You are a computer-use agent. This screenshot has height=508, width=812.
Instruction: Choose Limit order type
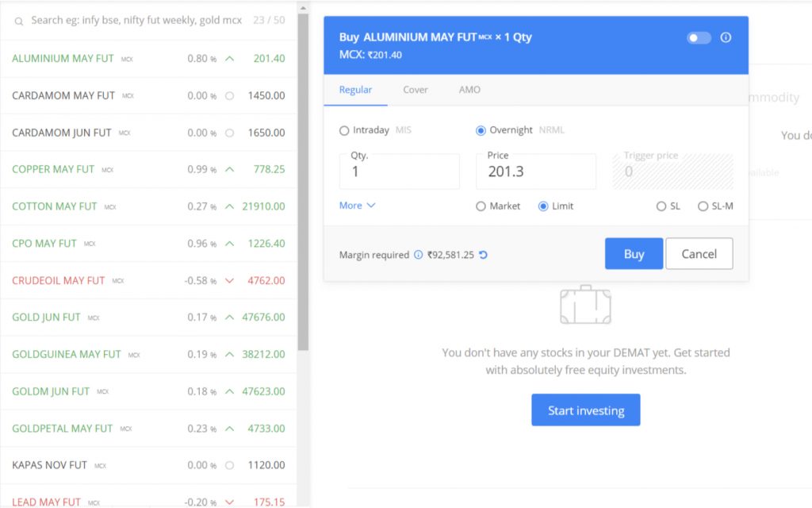pyautogui.click(x=542, y=206)
